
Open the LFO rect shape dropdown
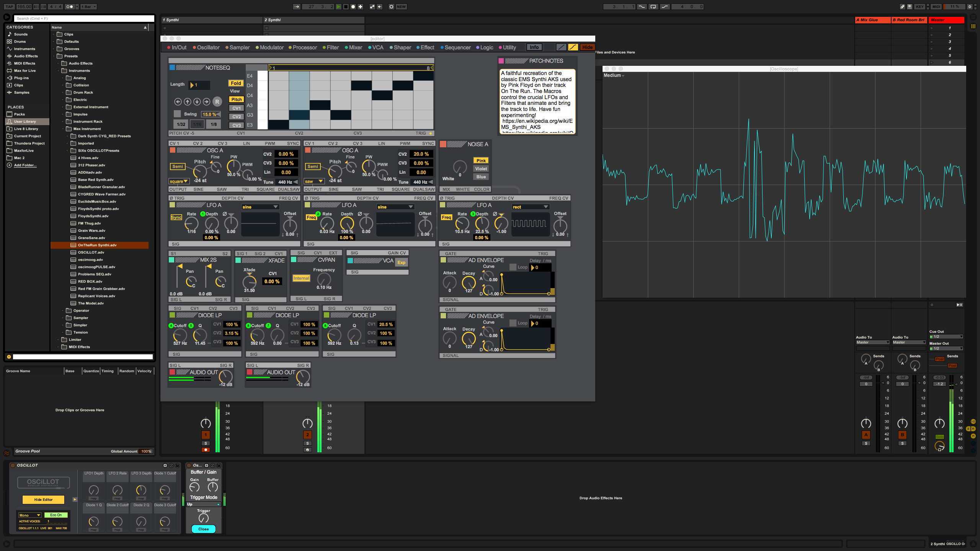[x=530, y=207]
